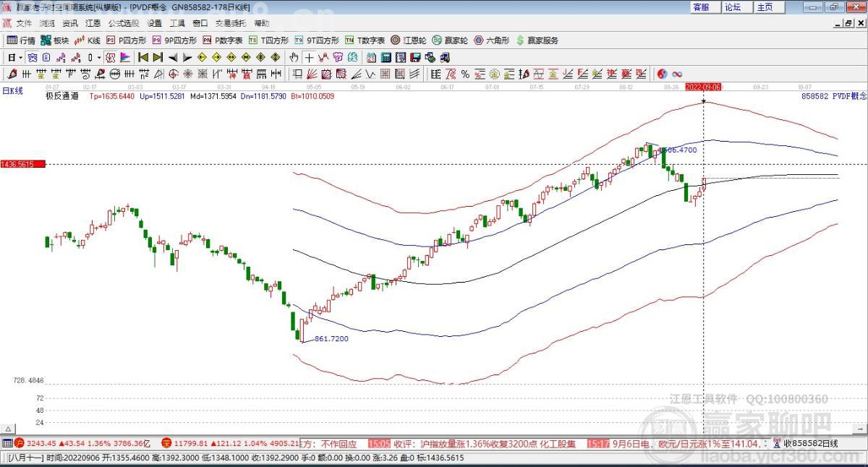Click the 2022-09-06 date marker
The height and width of the screenshot is (467, 868).
[x=704, y=86]
